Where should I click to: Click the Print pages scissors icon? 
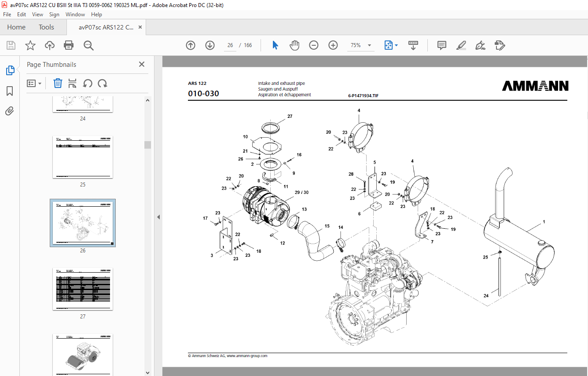click(73, 83)
